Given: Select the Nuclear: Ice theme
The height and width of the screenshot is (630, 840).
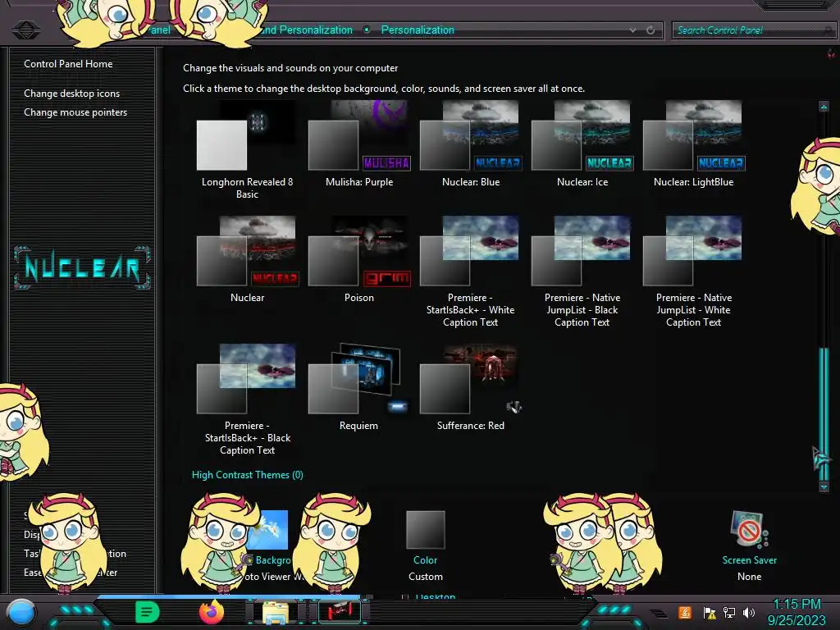Looking at the screenshot, I should 582,144.
